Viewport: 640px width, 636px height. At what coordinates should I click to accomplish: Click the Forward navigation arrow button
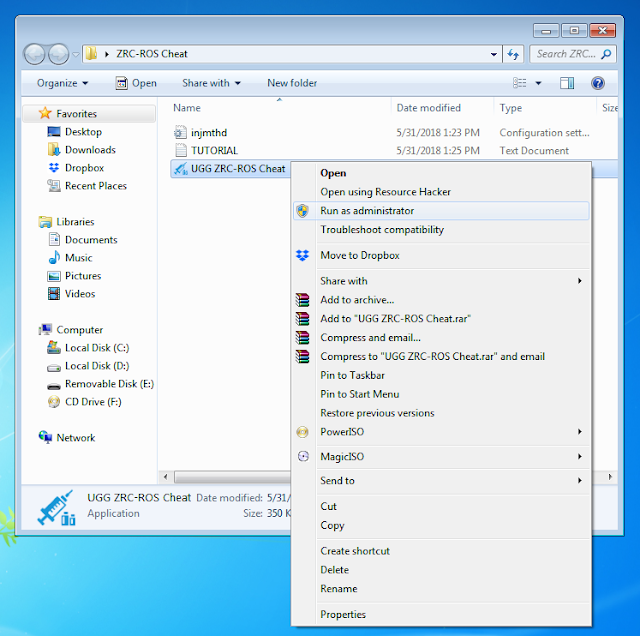pyautogui.click(x=59, y=54)
